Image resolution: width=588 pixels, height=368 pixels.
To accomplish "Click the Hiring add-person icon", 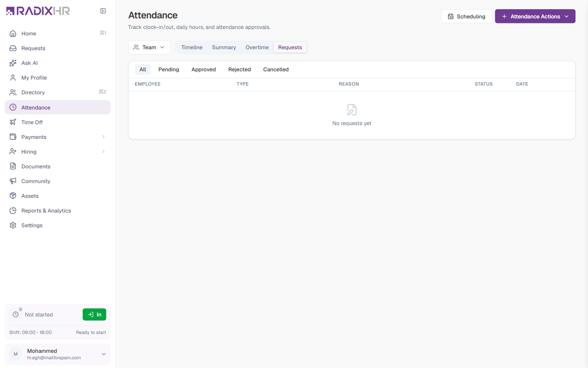I will [x=13, y=152].
